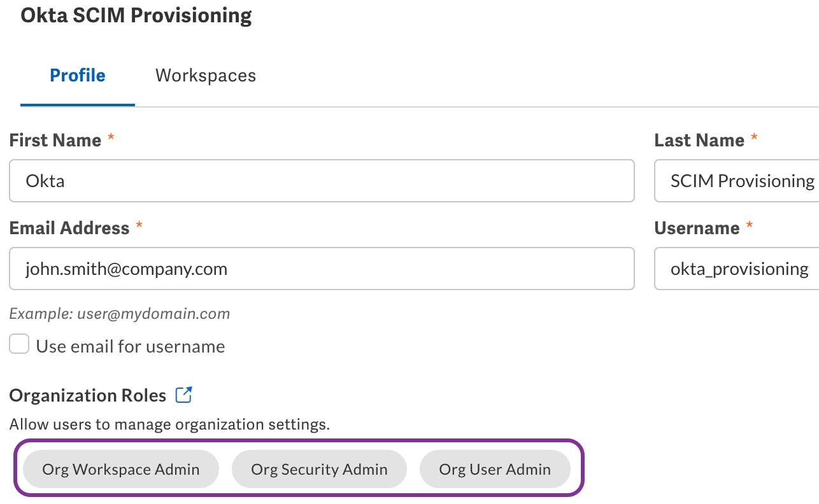This screenshot has width=819, height=504.
Task: Select Org User Admin role
Action: coord(495,470)
